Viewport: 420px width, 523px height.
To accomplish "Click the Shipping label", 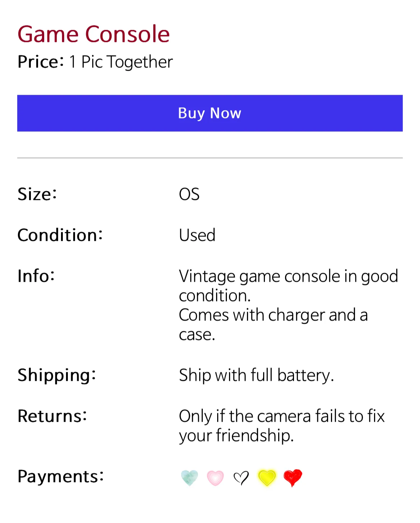I will click(57, 375).
